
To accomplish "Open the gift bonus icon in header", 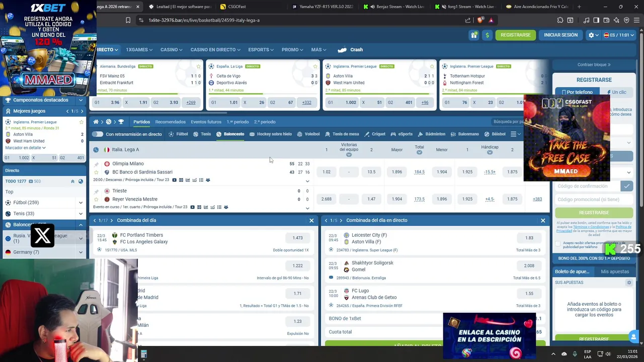I will (474, 35).
